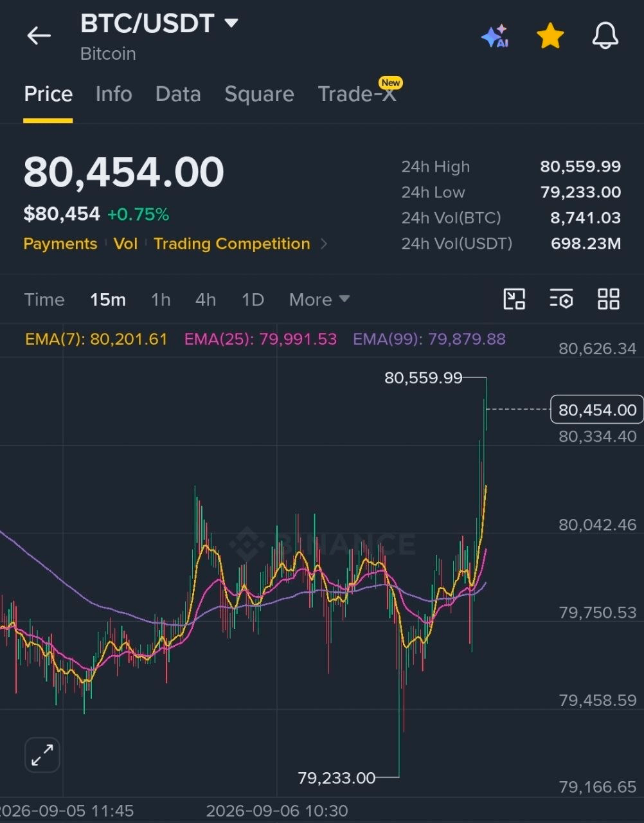Tap the 24h Low value 79,233.00

pyautogui.click(x=580, y=192)
